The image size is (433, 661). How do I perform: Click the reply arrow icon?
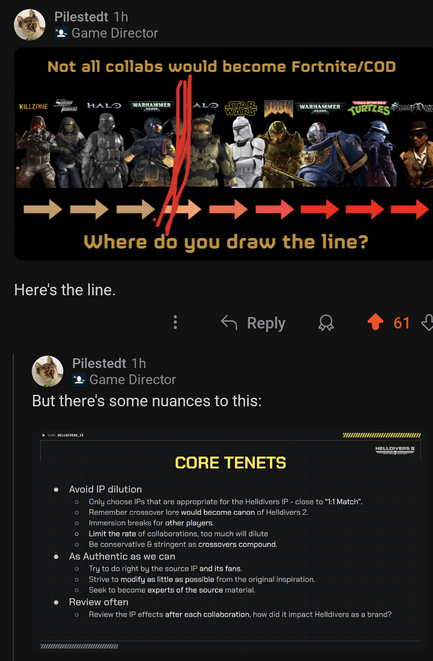coord(229,323)
